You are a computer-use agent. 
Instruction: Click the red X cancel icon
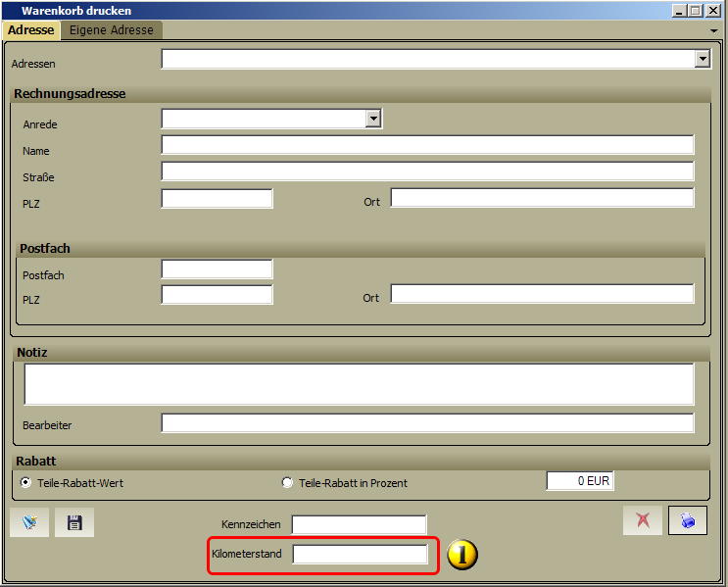coord(643,520)
